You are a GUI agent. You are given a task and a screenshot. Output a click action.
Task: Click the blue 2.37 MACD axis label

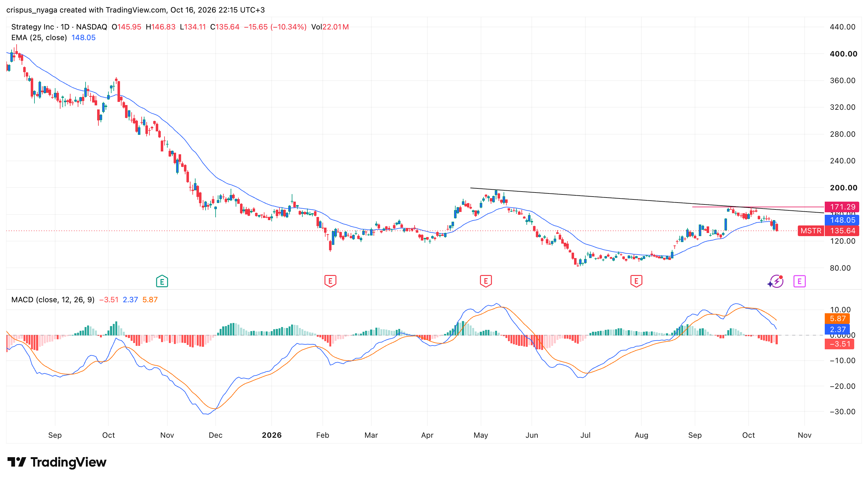tap(837, 329)
